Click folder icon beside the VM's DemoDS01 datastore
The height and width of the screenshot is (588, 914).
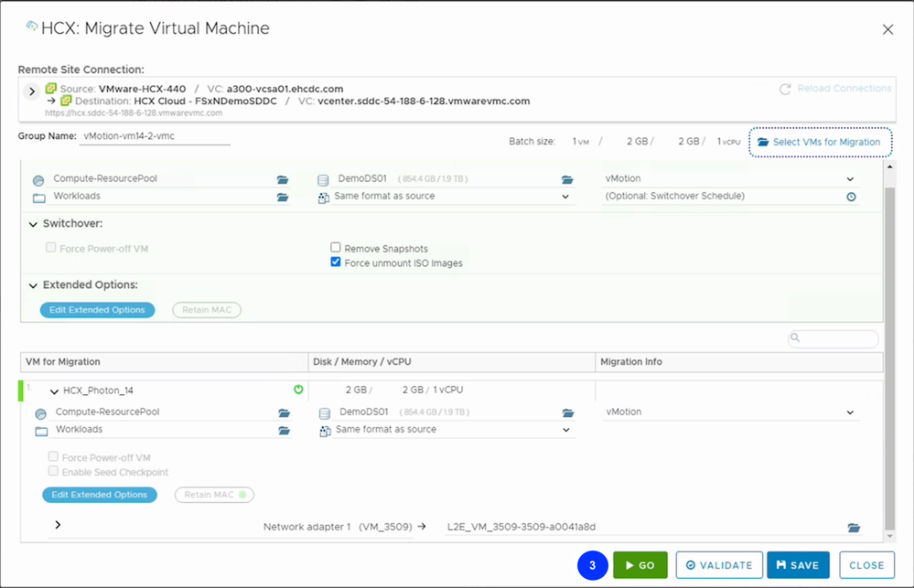(x=568, y=413)
